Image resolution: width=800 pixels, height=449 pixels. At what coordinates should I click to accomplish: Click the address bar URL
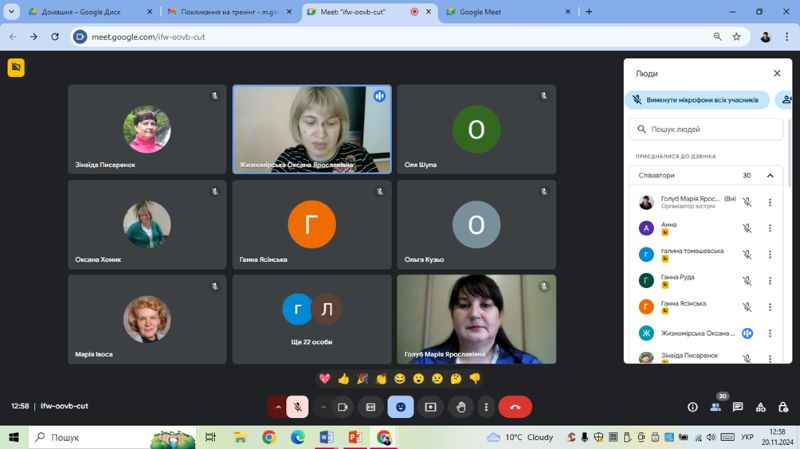point(148,37)
